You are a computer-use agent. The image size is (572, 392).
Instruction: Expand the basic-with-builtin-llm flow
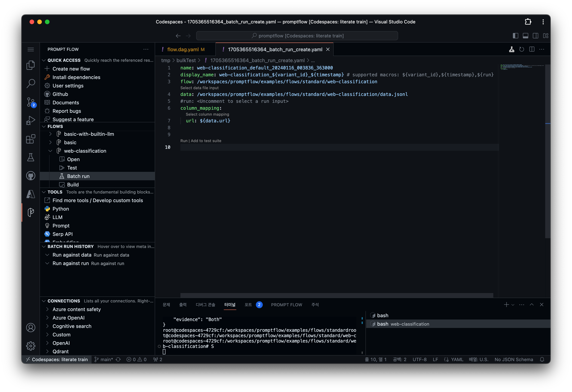(x=50, y=134)
